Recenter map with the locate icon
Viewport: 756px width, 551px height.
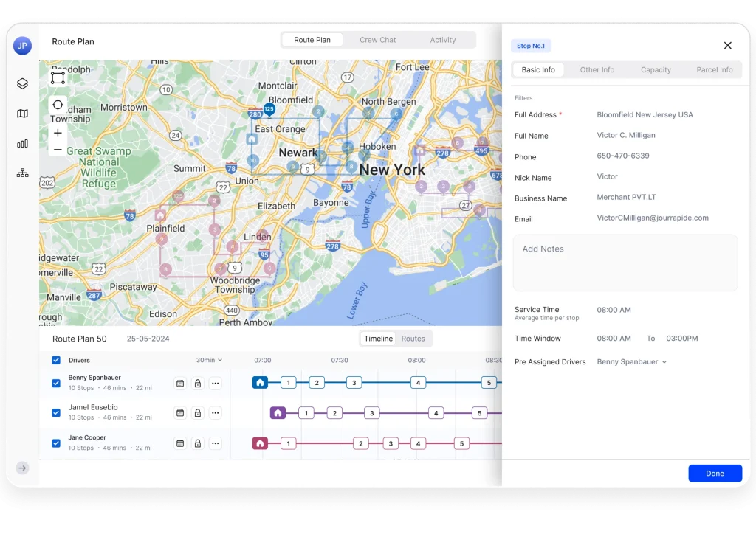tap(58, 105)
